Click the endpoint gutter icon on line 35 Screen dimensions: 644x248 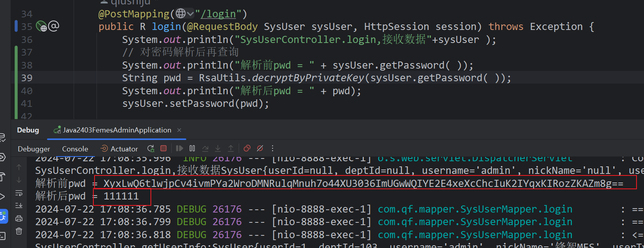41,26
